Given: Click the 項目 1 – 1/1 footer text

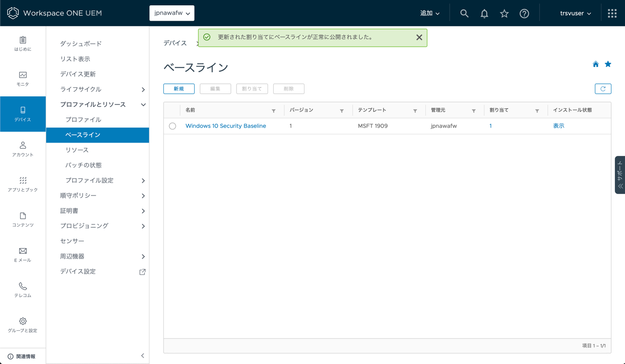Looking at the screenshot, I should 594,346.
